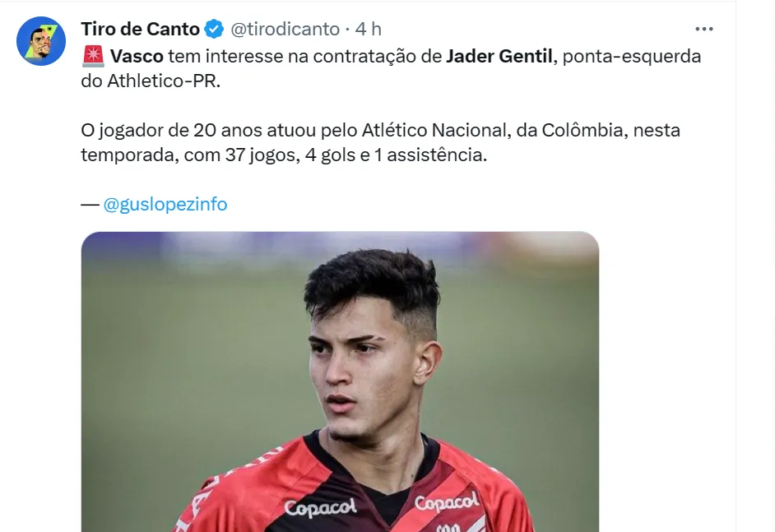
Task: Visit the @guslopezinfo mention
Action: (165, 205)
